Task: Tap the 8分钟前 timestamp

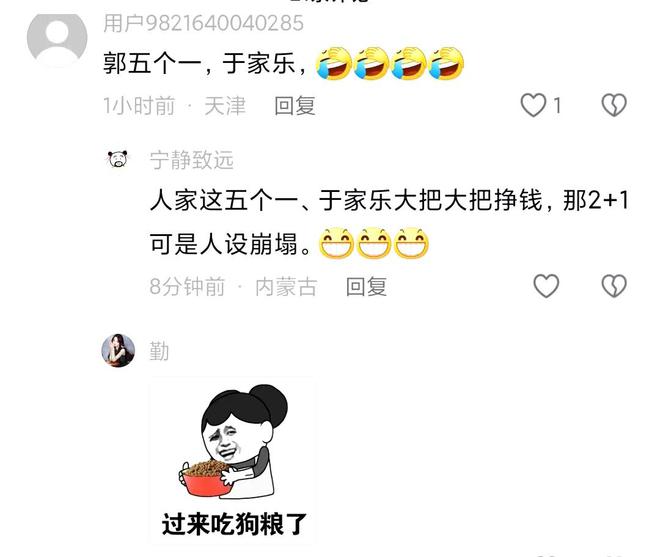Action: (x=187, y=287)
